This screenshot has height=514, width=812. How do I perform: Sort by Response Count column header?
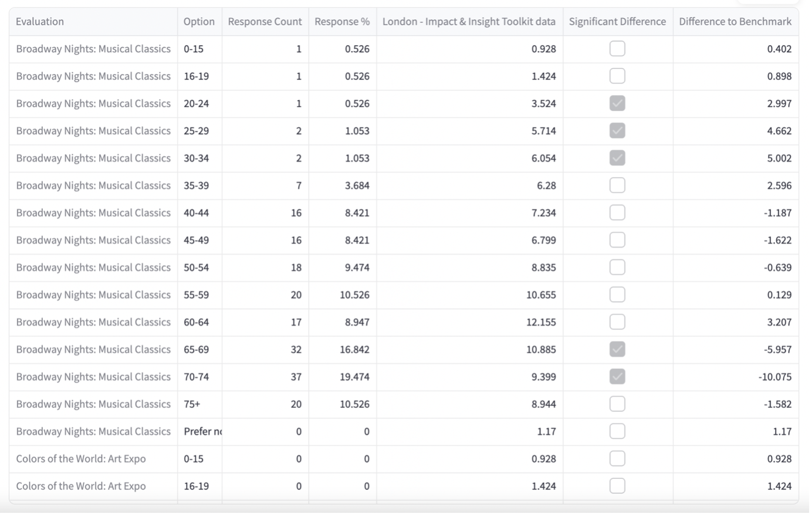pyautogui.click(x=265, y=22)
